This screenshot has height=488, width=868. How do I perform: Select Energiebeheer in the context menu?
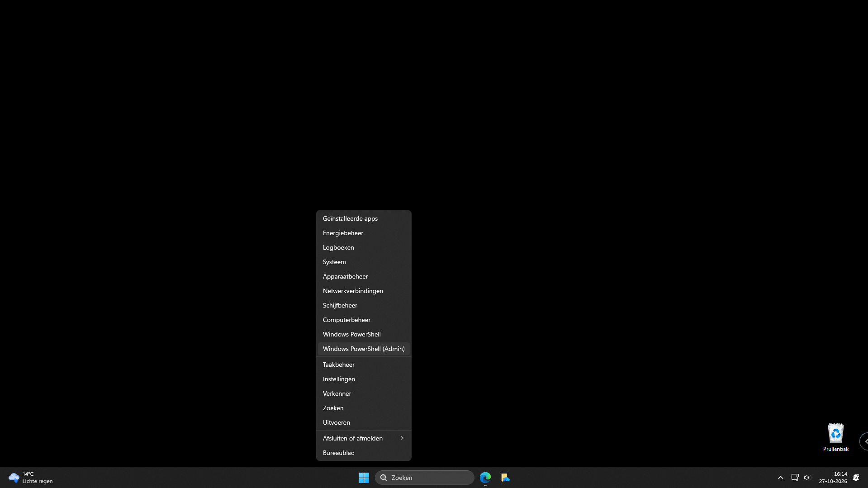364,233
